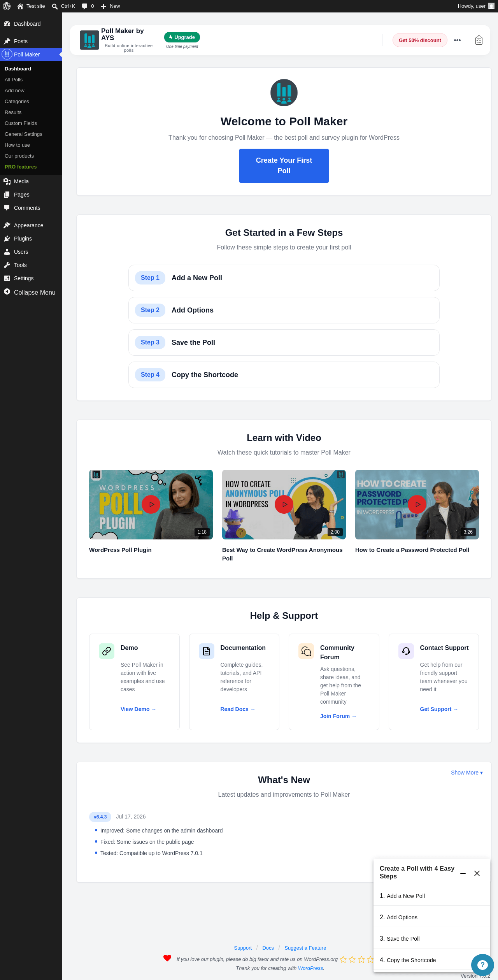Minimize the Create a Poll steps popup

click(x=463, y=873)
